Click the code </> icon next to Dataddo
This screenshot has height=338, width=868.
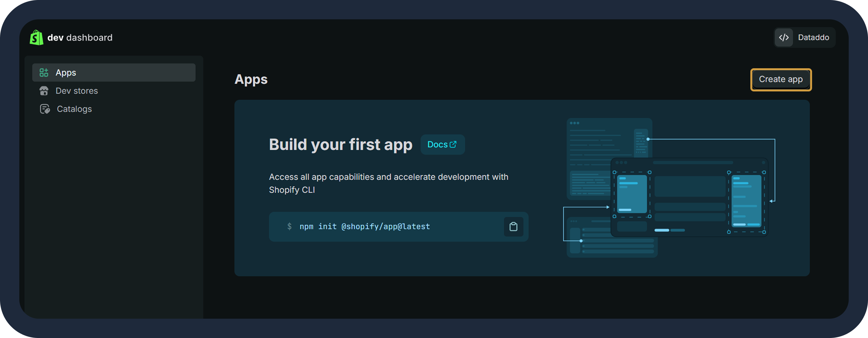point(784,37)
